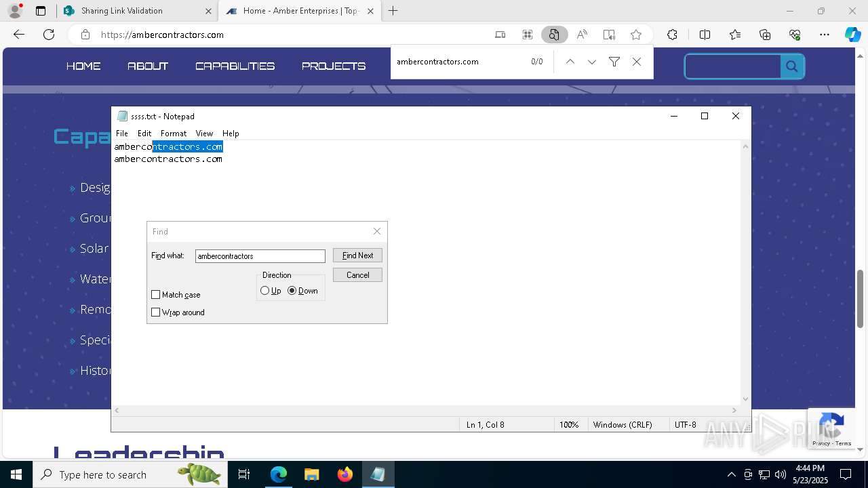Open Browser essentials heart icon

tap(795, 35)
